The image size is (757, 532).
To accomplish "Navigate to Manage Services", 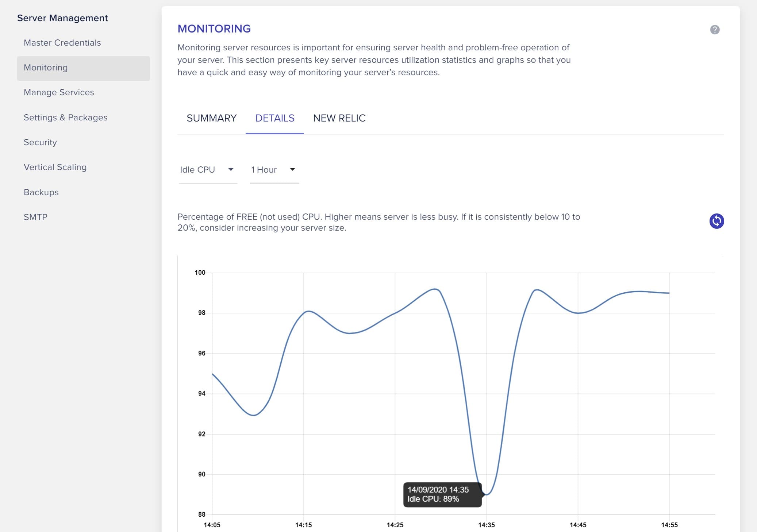I will pos(58,92).
